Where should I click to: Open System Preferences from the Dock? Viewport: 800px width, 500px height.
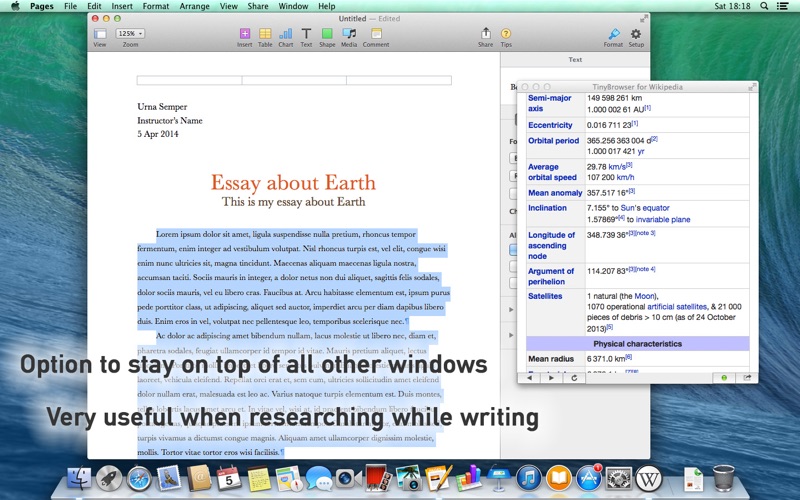(x=618, y=479)
